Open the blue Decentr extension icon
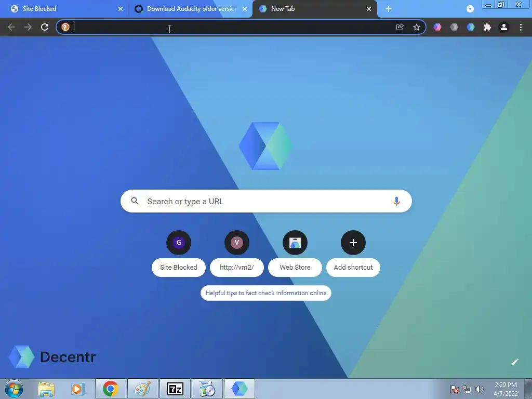532x399 pixels. [471, 27]
